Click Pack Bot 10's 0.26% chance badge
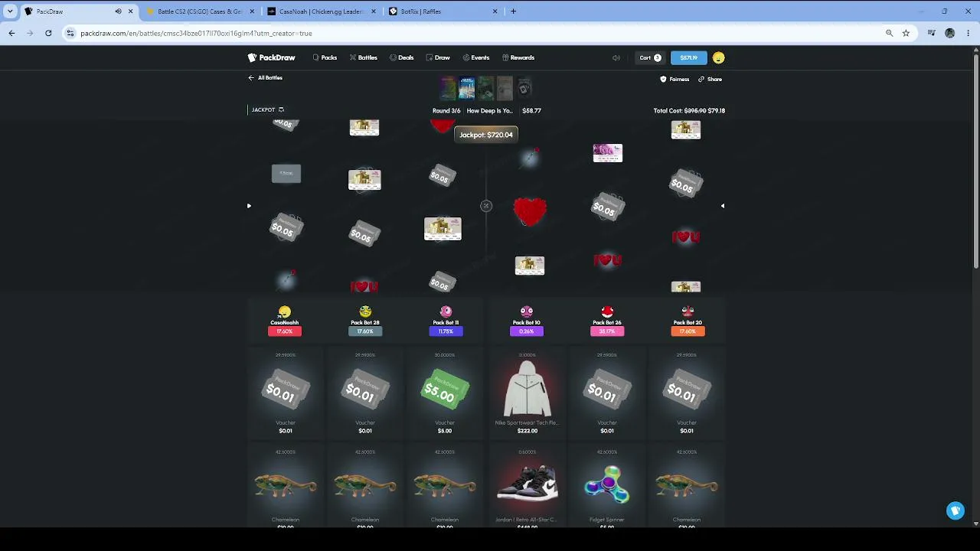The height and width of the screenshot is (551, 980). point(526,331)
